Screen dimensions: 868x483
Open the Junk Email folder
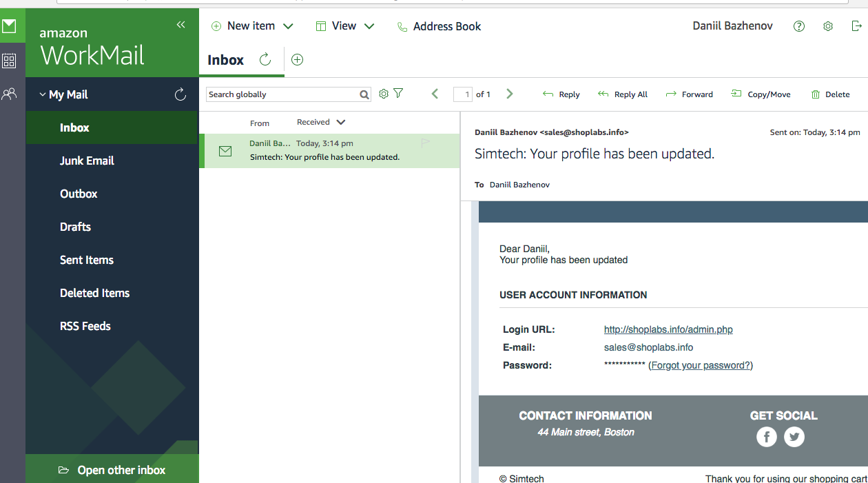pos(87,161)
